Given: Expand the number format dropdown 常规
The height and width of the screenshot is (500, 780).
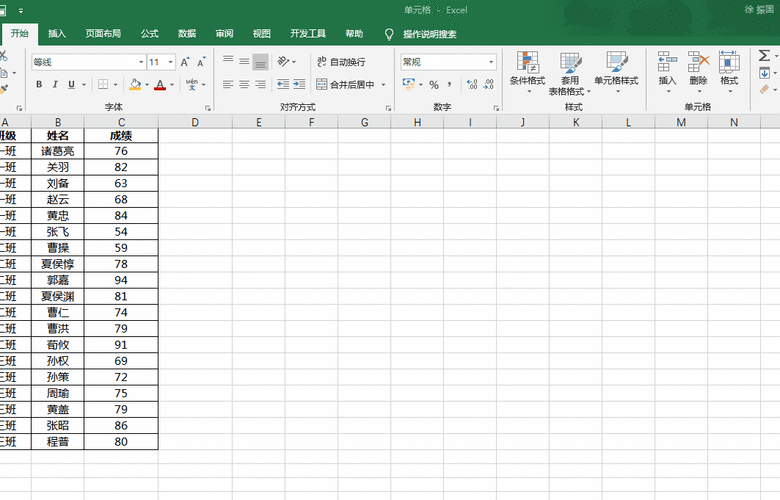Looking at the screenshot, I should [x=491, y=62].
